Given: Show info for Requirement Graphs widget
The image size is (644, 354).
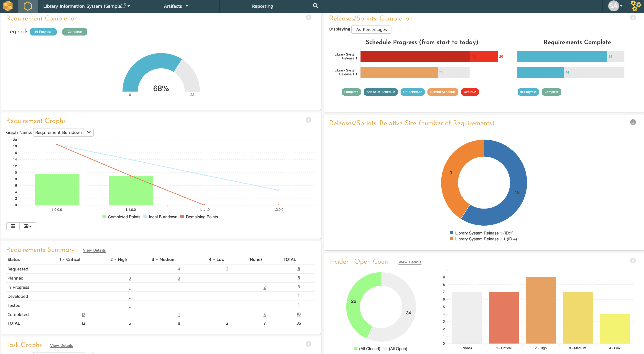Looking at the screenshot, I should 309,120.
